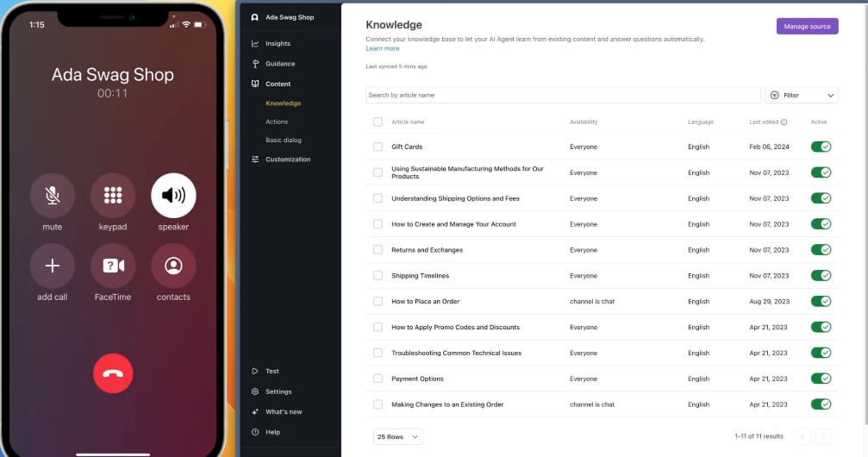Open the Filter dropdown
This screenshot has width=868, height=457.
click(x=802, y=96)
